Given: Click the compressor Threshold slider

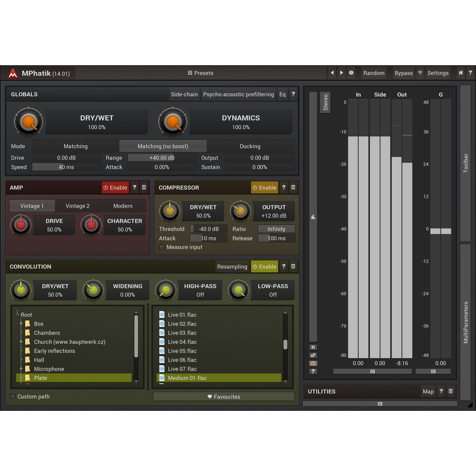Looking at the screenshot, I should 208,229.
